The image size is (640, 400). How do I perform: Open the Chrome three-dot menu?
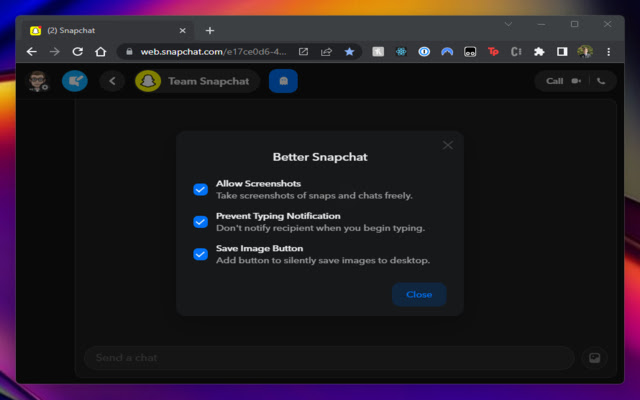[x=608, y=51]
